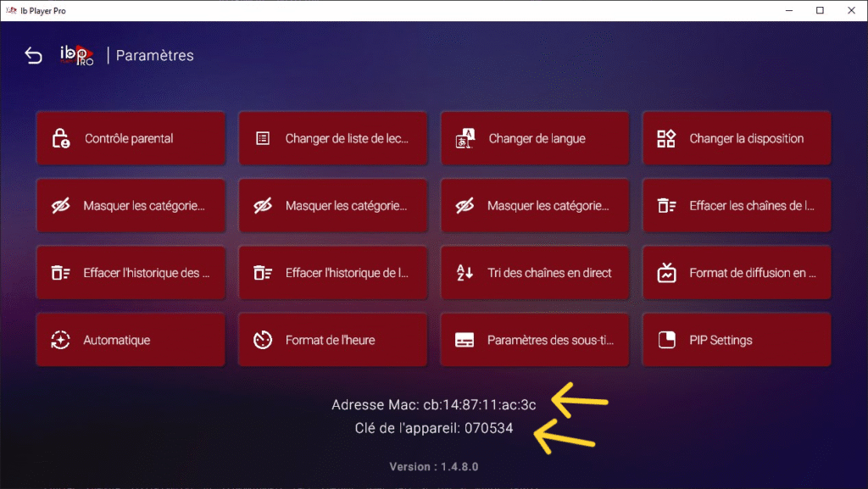This screenshot has width=868, height=489.
Task: Click the layout grid icon
Action: coord(666,138)
